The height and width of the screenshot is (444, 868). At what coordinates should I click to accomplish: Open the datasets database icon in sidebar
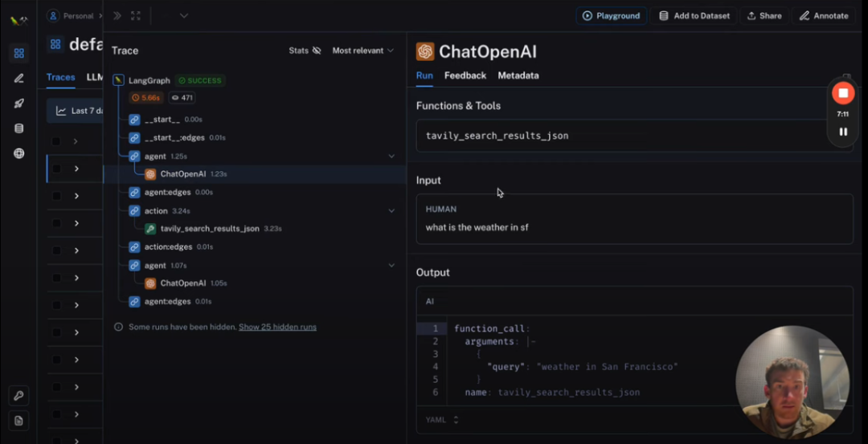pos(19,128)
